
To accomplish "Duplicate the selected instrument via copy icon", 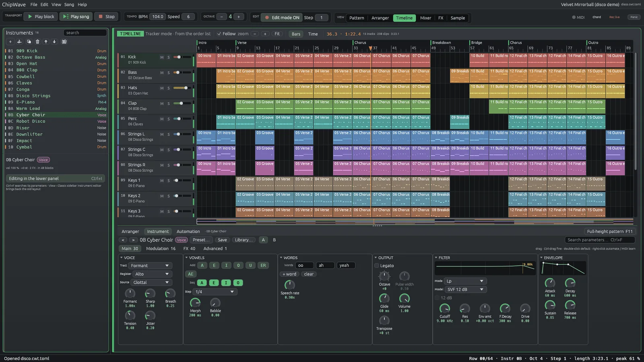I will 29,41.
